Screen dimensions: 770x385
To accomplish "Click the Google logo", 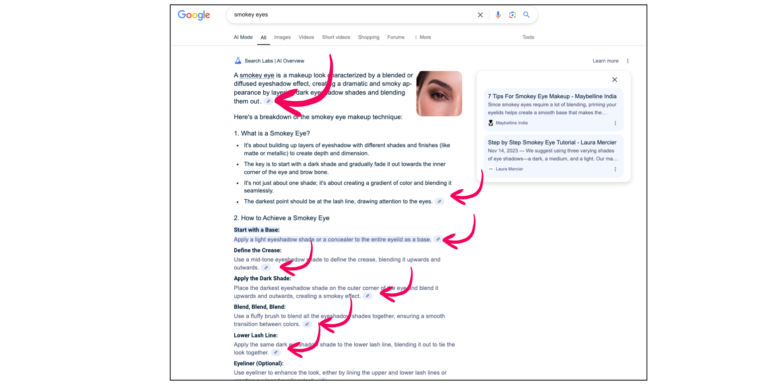I will point(193,15).
